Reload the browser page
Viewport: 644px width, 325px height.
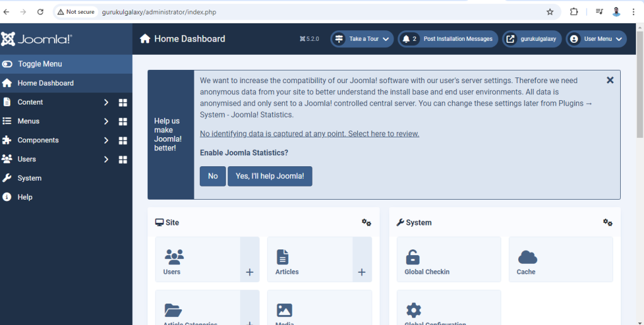pos(40,12)
